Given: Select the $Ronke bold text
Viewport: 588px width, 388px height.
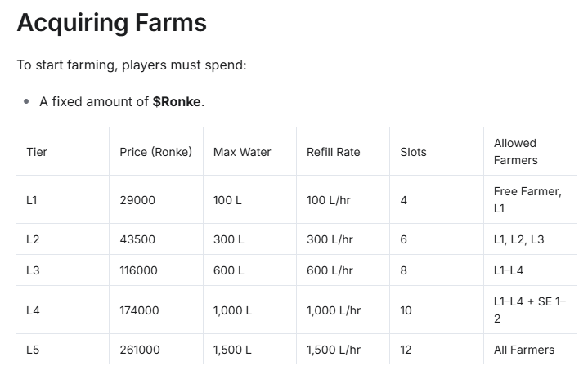Looking at the screenshot, I should coord(177,102).
